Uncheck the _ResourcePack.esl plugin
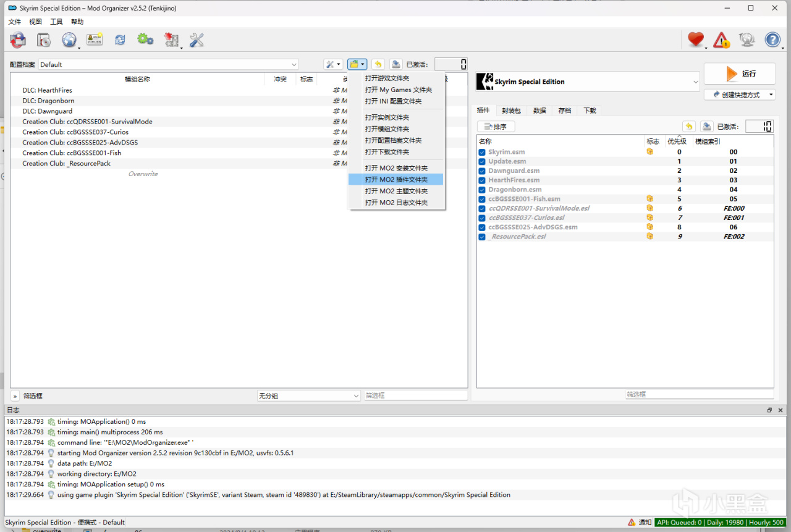The image size is (791, 532). (x=482, y=237)
